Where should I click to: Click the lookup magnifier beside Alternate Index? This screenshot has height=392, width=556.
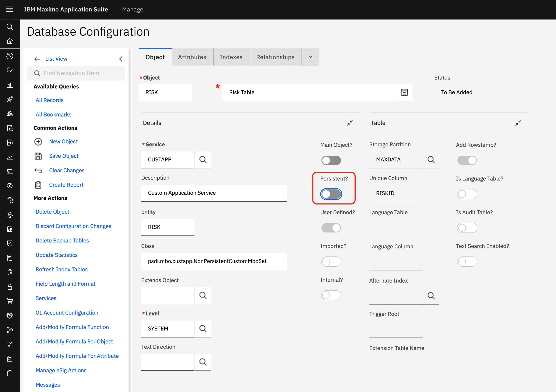pos(431,296)
